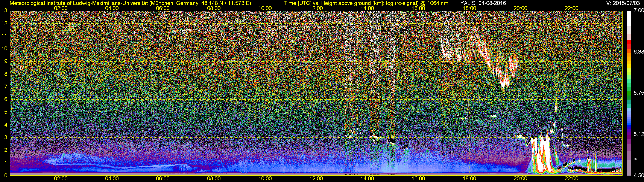Click the 13 km height axis label

[5, 11]
